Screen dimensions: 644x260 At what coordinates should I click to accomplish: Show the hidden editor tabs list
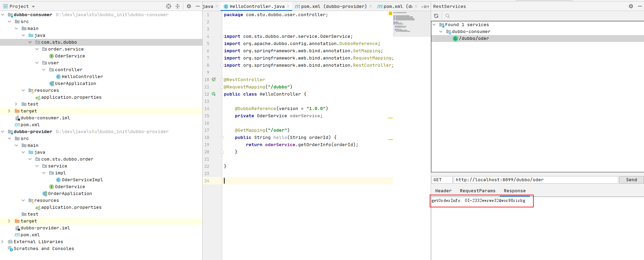[x=425, y=7]
